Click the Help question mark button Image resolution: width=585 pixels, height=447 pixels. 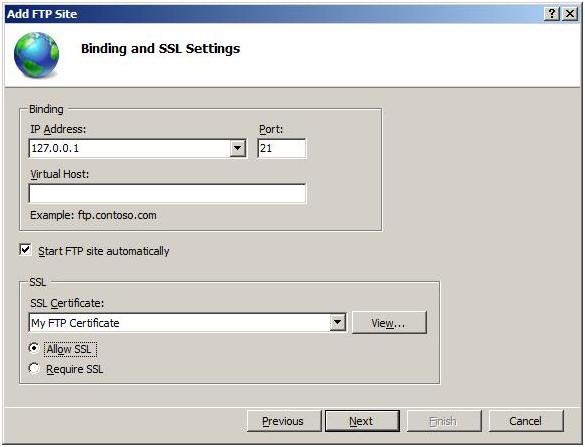(x=552, y=14)
